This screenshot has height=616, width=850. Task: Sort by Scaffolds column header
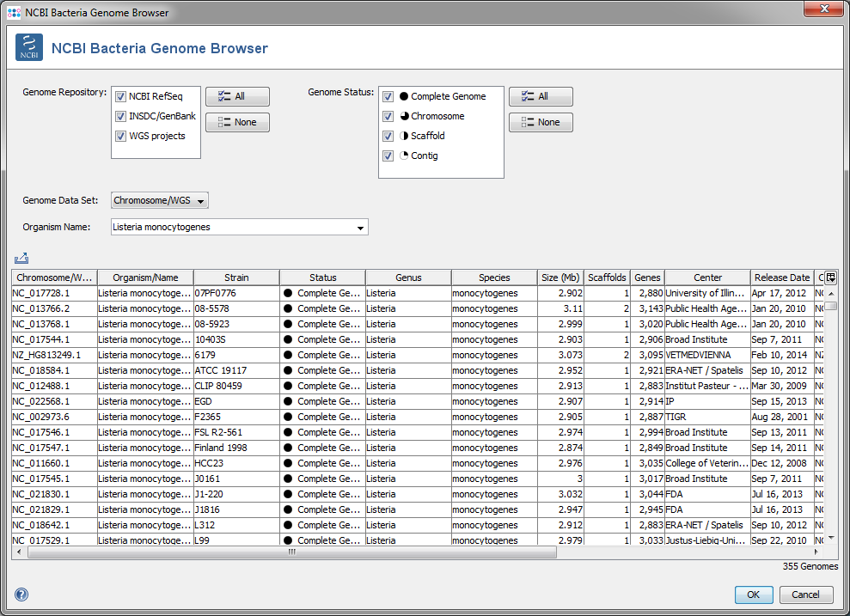607,278
